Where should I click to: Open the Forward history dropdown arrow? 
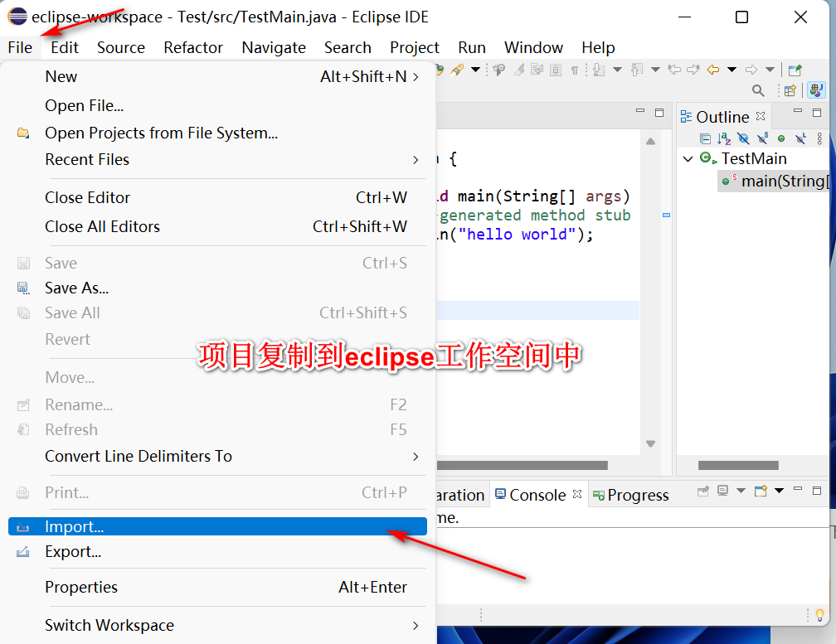pos(770,70)
